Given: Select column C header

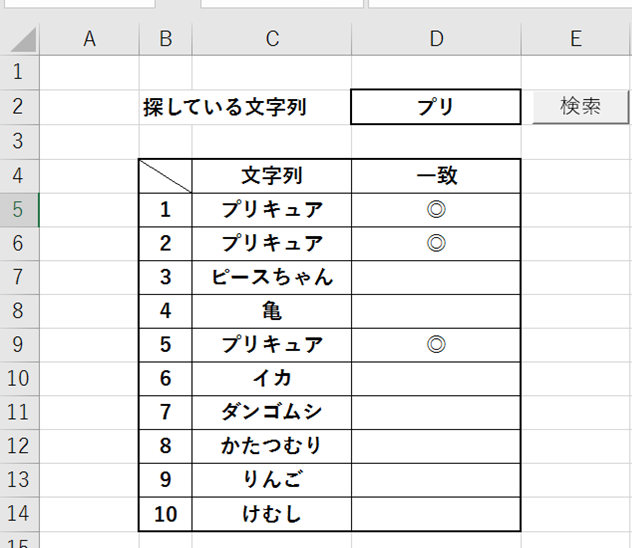Looking at the screenshot, I should (x=272, y=39).
